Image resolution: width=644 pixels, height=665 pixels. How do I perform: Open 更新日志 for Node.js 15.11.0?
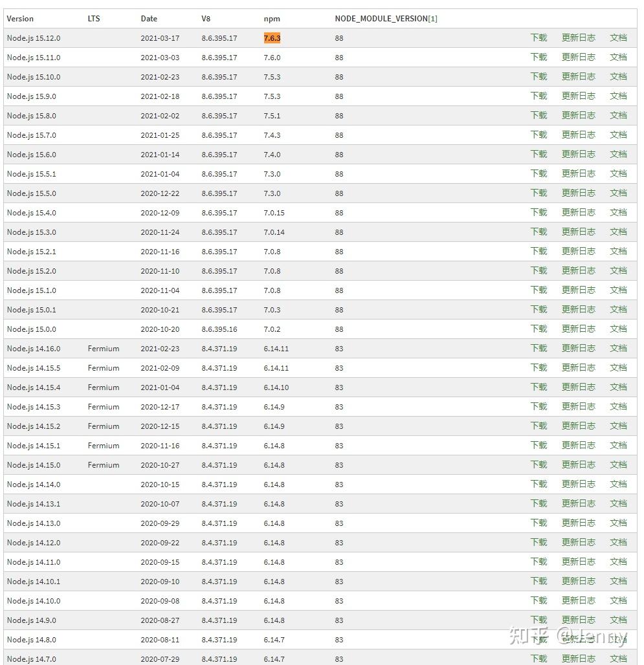578,58
